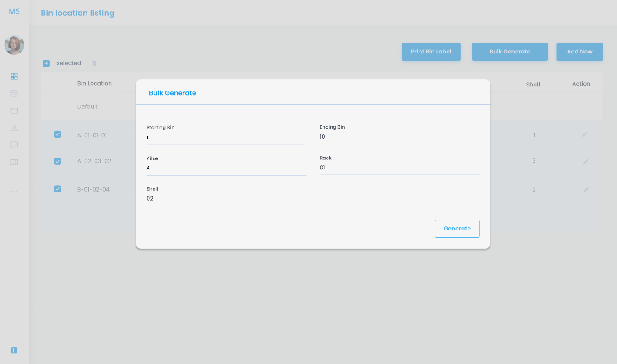Open the chat bubble icon in sidebar
617x364 pixels.
point(14,145)
